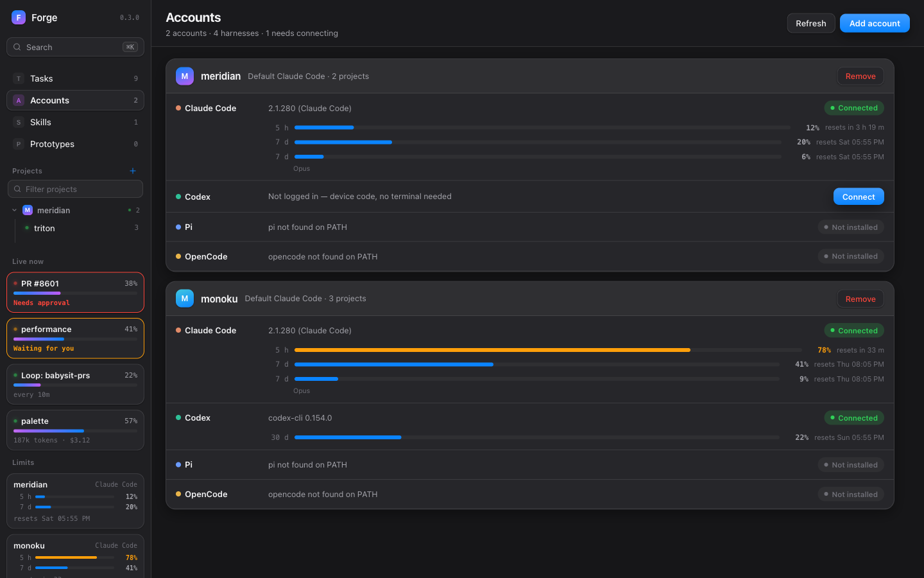Screen dimensions: 924x578
Task: Open the performance live card
Action: (75, 338)
